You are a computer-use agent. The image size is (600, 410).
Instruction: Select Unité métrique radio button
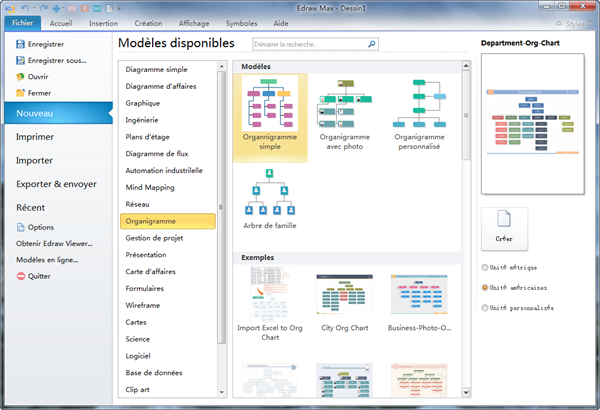point(485,267)
